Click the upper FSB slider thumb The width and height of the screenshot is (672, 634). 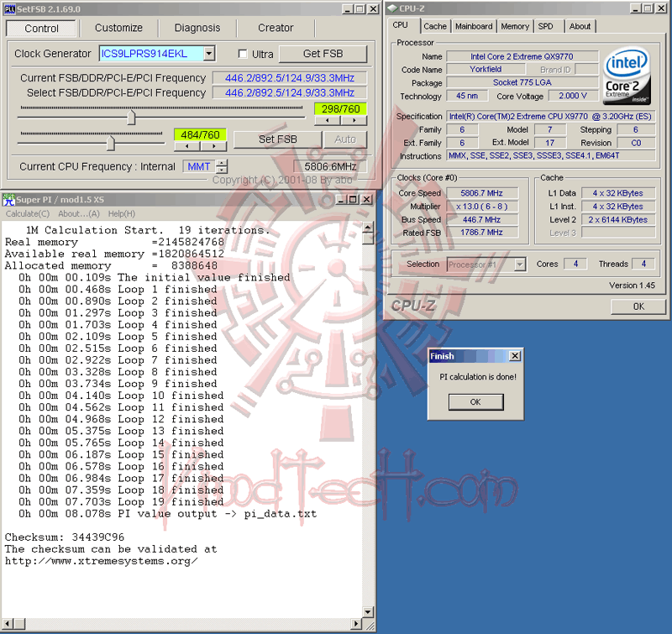click(x=132, y=117)
